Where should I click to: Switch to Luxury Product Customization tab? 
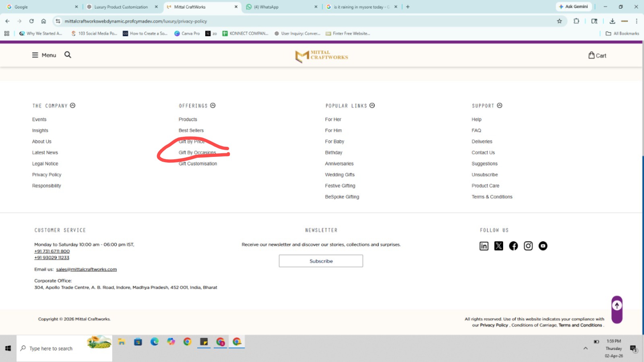[121, 7]
